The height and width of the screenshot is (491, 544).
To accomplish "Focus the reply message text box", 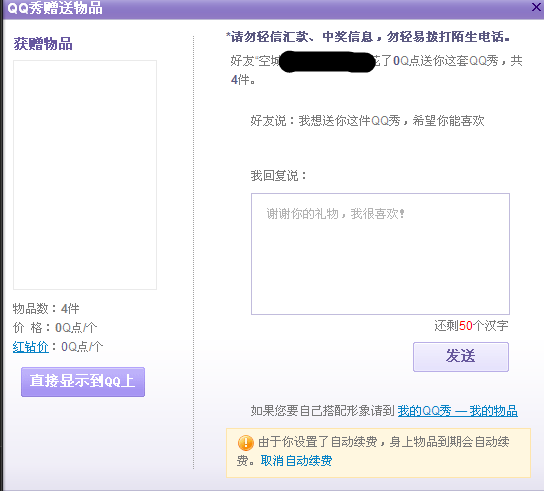I will (x=380, y=254).
